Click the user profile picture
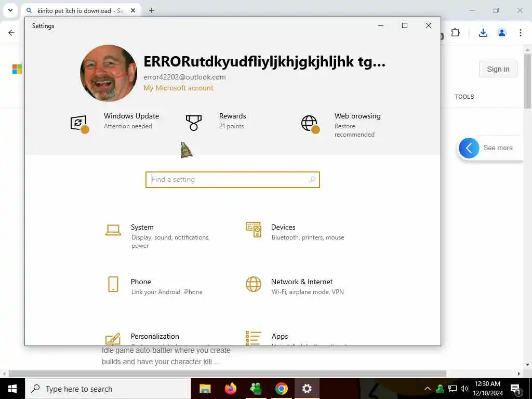Screen dimensions: 532x399 [x=109, y=73]
